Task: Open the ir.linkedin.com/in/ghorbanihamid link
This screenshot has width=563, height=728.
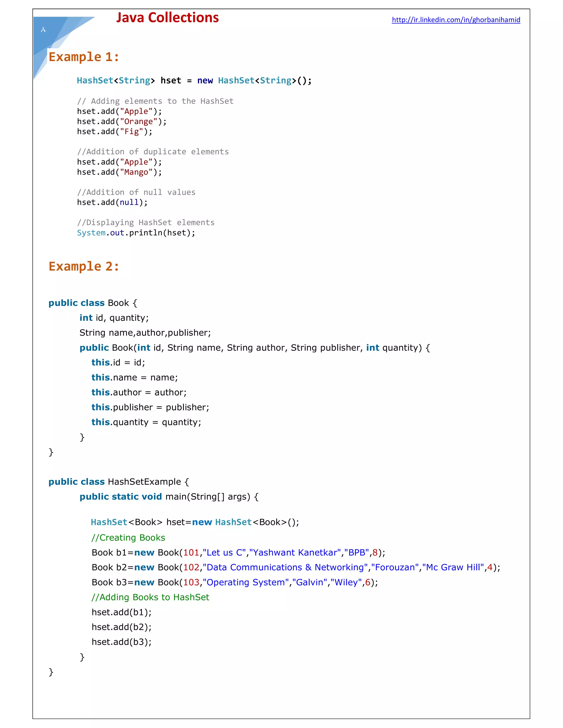Action: (x=456, y=20)
